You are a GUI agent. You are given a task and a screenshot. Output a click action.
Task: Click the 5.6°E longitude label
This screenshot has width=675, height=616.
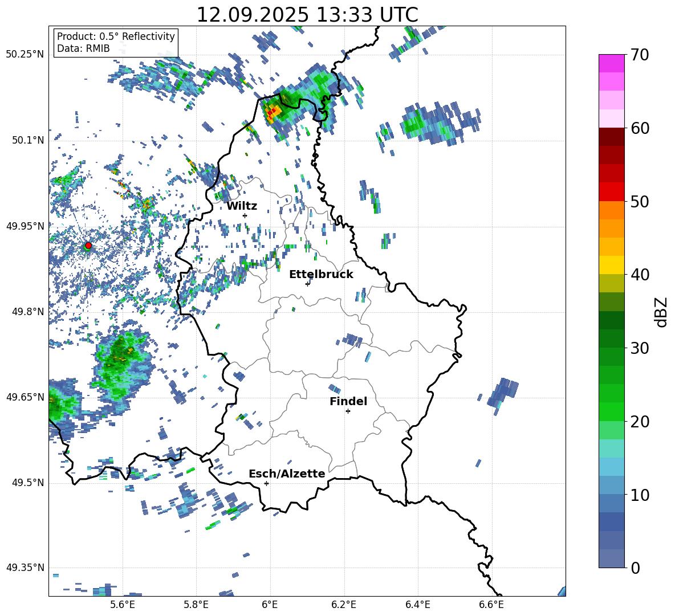[x=123, y=605]
